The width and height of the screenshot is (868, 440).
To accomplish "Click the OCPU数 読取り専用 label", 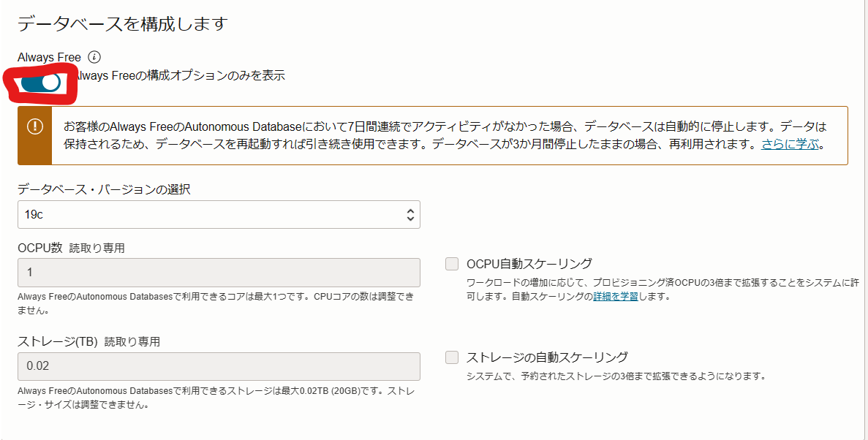I will click(71, 248).
